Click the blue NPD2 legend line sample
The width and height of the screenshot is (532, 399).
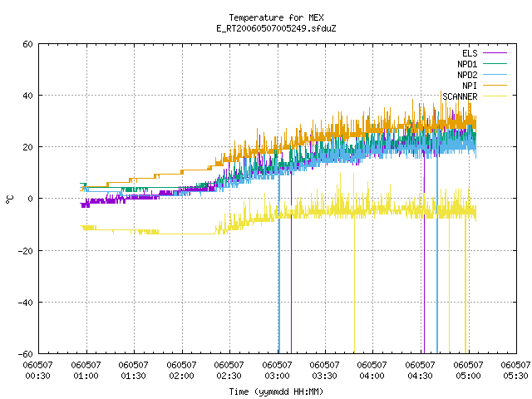(x=495, y=75)
